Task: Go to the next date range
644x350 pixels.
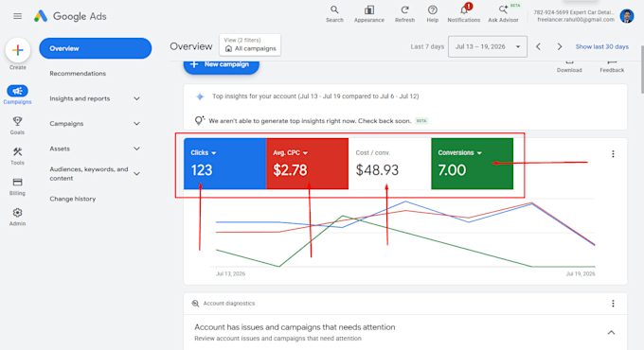Action: [x=560, y=46]
